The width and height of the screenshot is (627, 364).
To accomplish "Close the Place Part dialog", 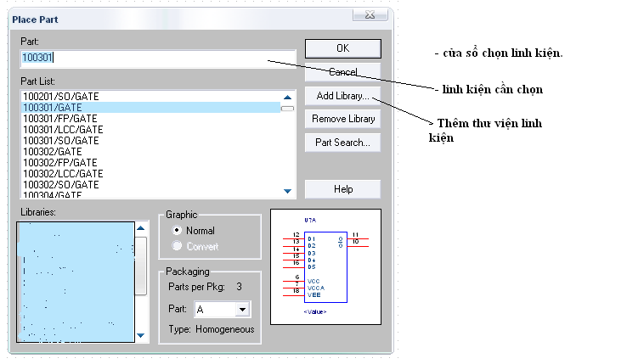I will pos(370,14).
